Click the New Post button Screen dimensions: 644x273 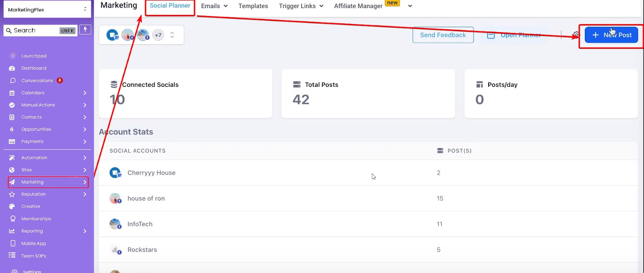point(611,35)
